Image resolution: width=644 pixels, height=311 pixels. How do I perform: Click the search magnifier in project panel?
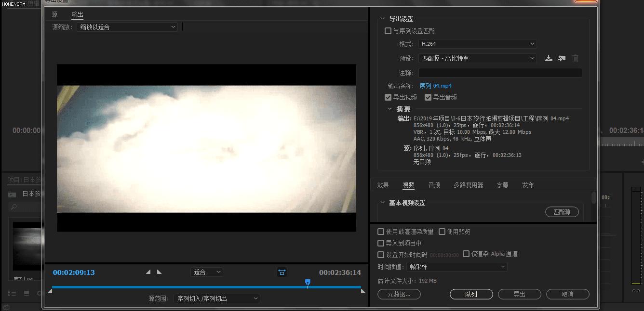coord(14,206)
